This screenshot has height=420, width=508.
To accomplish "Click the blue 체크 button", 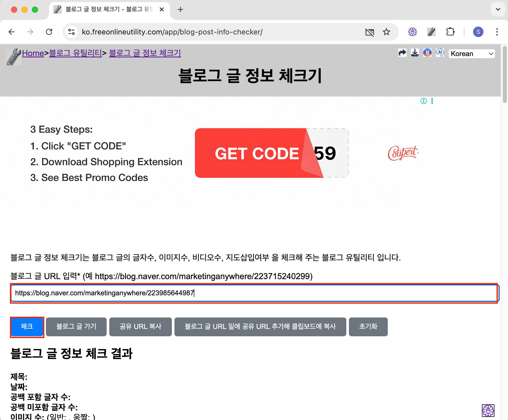I will tap(27, 327).
